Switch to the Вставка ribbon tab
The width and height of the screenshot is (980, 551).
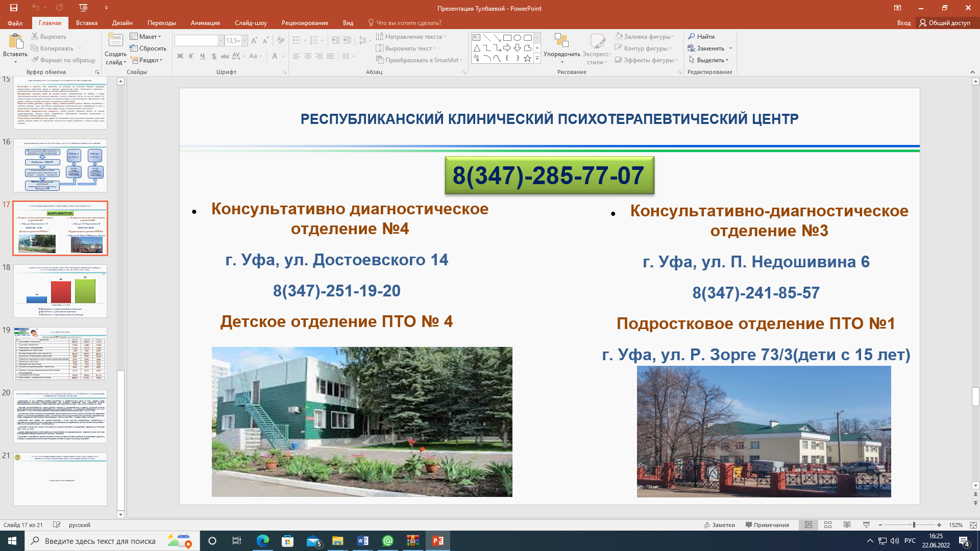click(86, 23)
